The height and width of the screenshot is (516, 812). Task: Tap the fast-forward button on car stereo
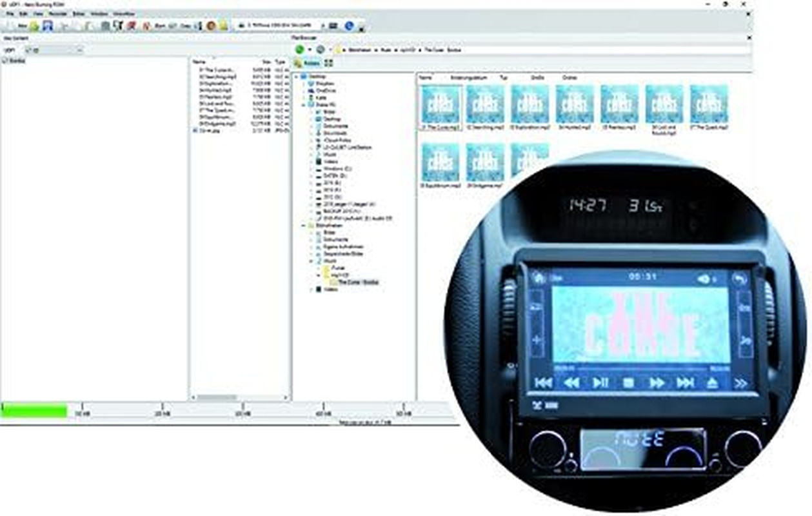point(657,383)
